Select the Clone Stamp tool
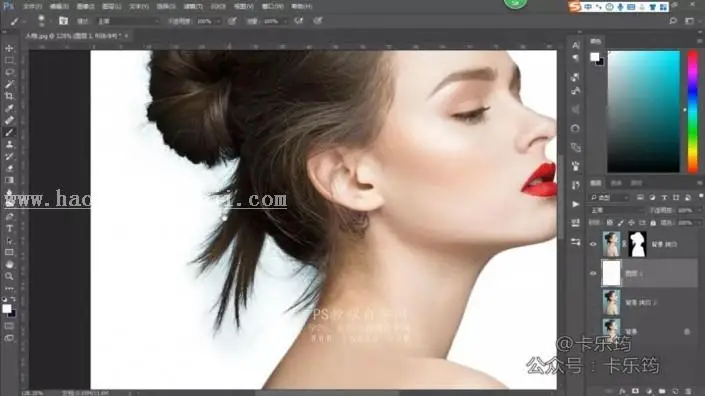705x396 pixels. [9, 145]
